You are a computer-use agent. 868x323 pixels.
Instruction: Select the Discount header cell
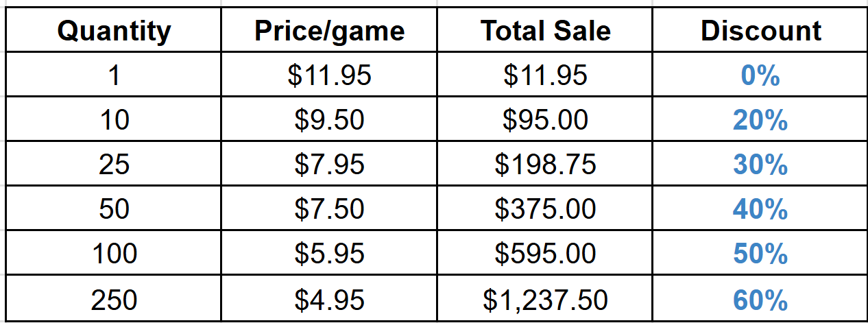click(x=760, y=31)
